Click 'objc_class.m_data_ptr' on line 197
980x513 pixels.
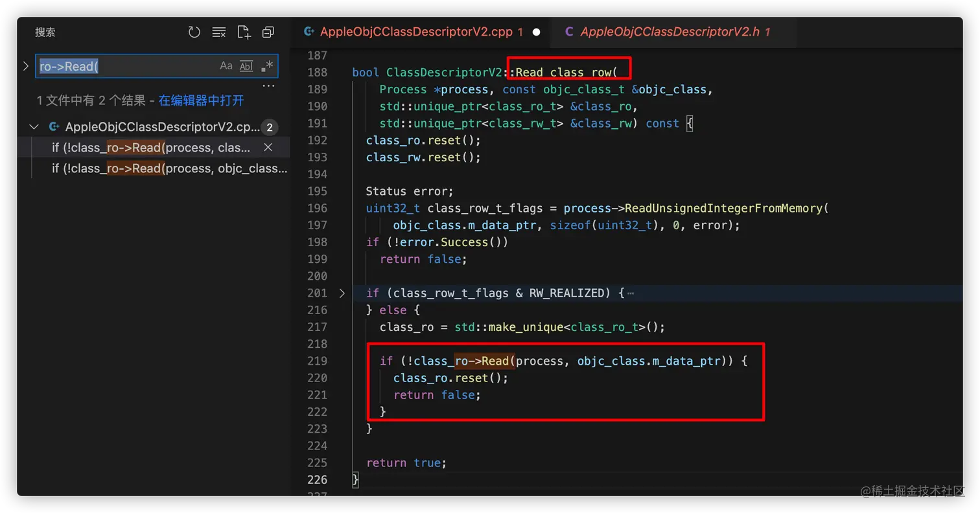pyautogui.click(x=465, y=225)
